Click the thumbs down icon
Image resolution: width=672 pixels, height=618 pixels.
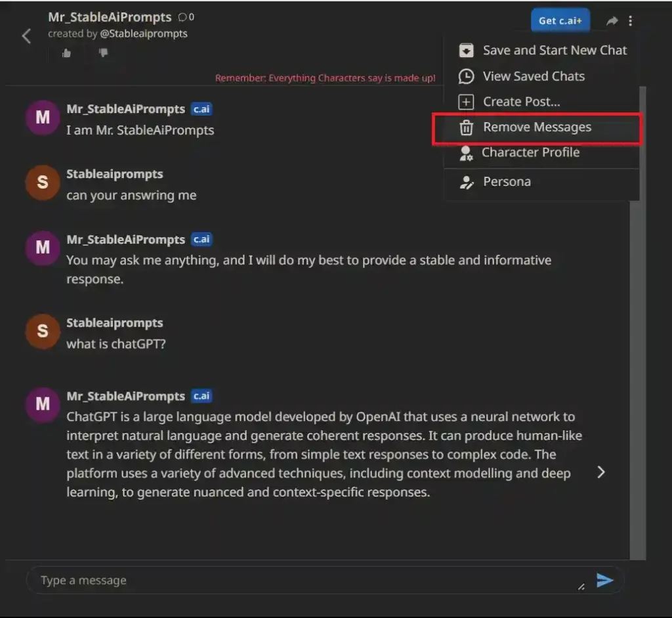103,53
